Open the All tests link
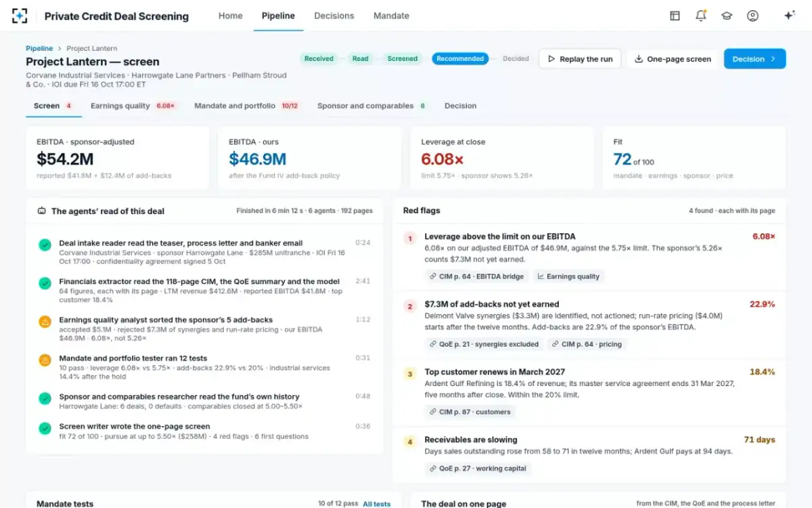The image size is (812, 508). [377, 504]
